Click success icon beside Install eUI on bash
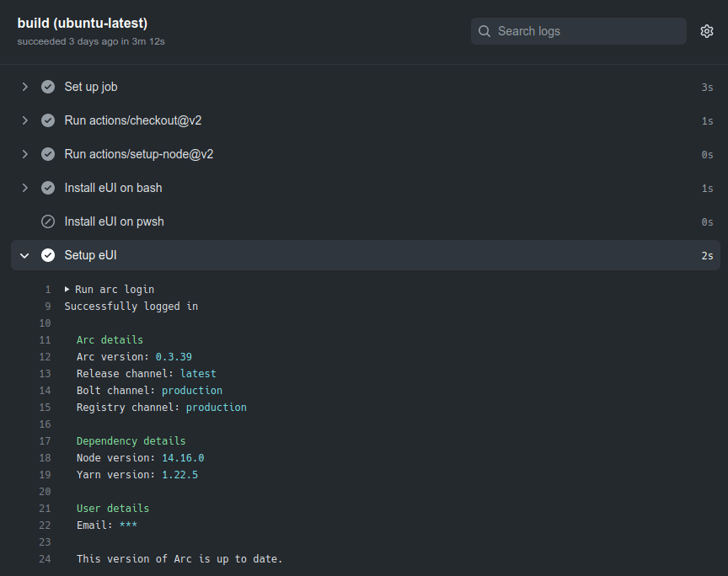 coord(48,188)
